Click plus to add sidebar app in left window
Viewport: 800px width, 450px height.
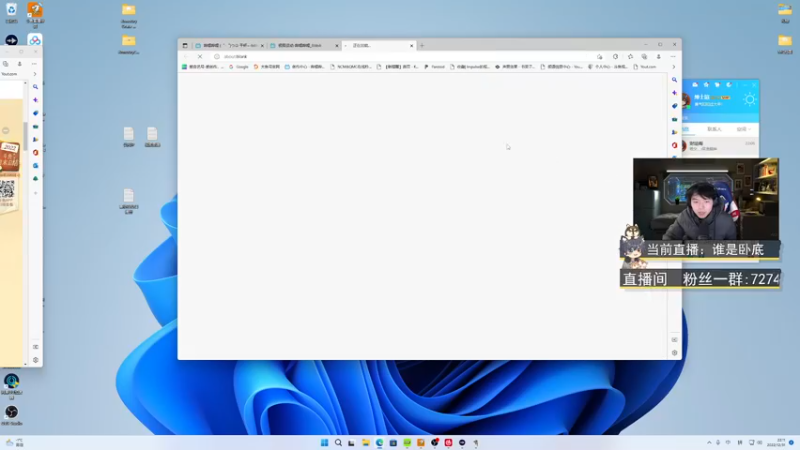tap(36, 193)
